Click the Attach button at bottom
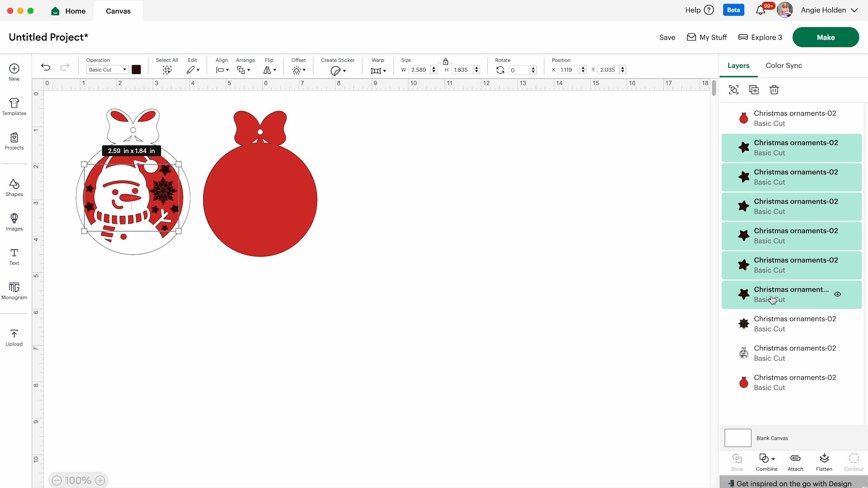This screenshot has width=868, height=488. (795, 462)
